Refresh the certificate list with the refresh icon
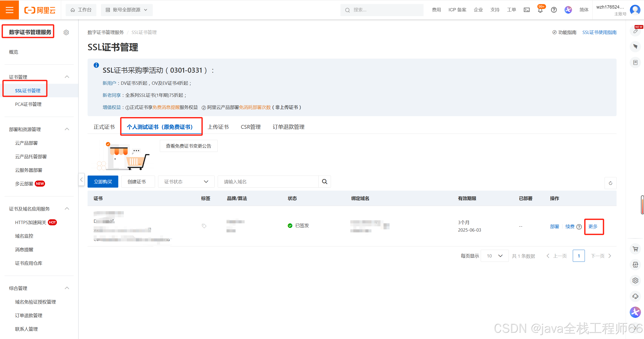The height and width of the screenshot is (339, 644). point(610,183)
